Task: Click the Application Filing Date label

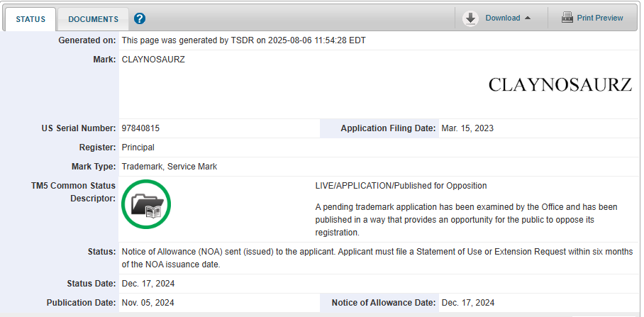Action: coord(388,128)
